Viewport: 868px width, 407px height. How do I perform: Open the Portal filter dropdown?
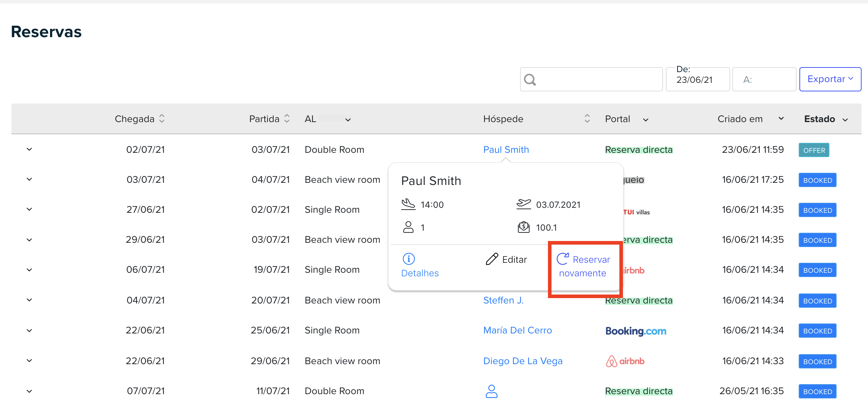pyautogui.click(x=645, y=120)
